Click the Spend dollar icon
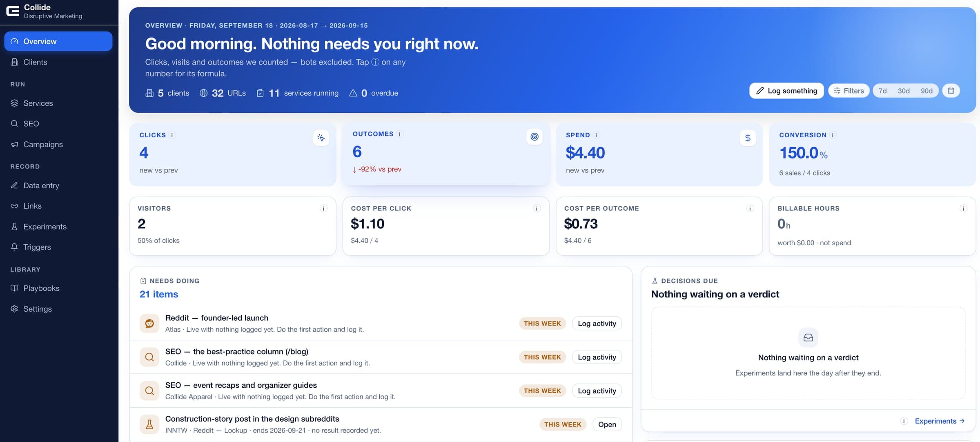980x442 pixels. click(747, 138)
